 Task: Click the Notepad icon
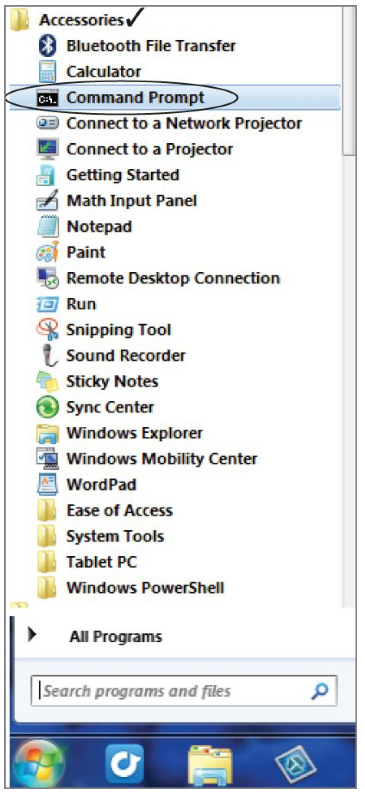(48, 226)
